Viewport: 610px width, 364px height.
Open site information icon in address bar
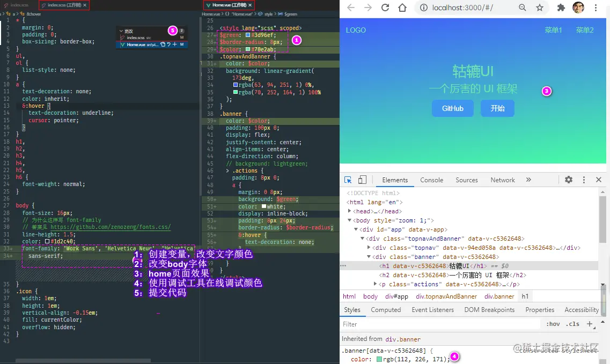pos(424,8)
